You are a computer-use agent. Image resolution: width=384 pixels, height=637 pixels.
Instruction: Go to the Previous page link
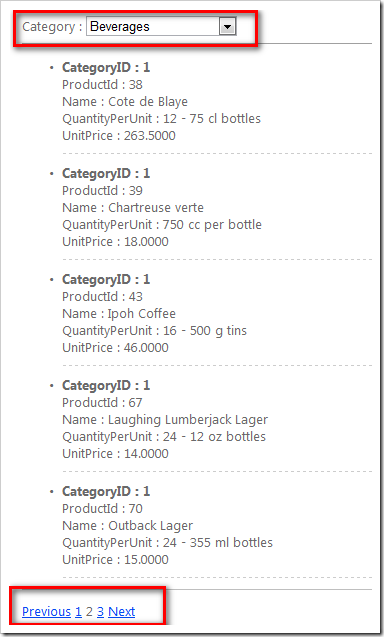point(46,611)
